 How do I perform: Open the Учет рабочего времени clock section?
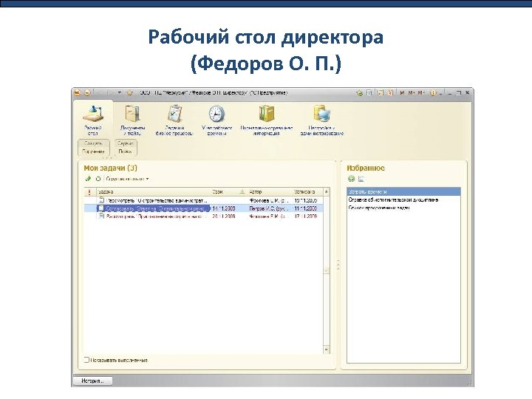[x=216, y=120]
